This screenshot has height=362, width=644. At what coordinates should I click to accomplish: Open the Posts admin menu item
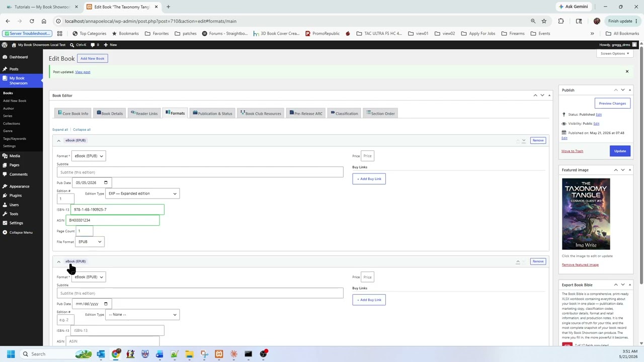coord(14,69)
